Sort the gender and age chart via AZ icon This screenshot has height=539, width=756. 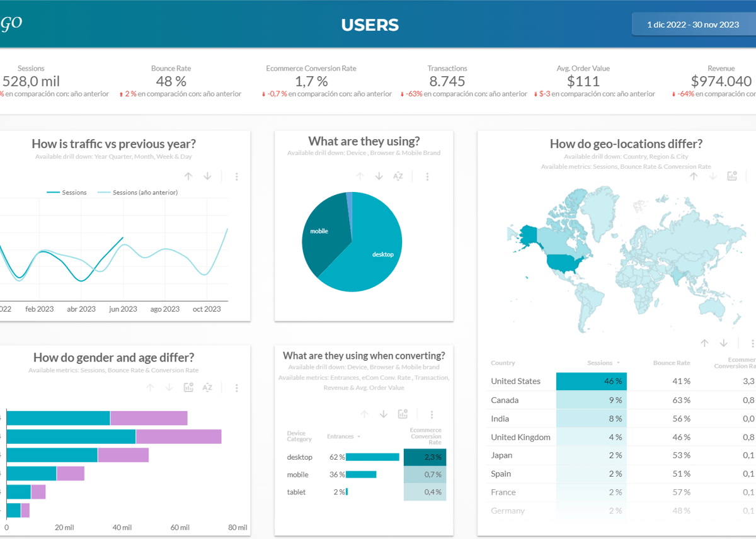tap(207, 388)
